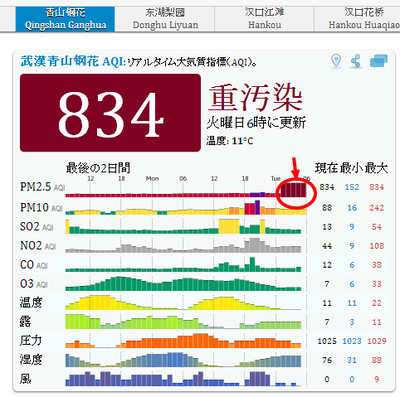Click the 現在 column header
This screenshot has width=400, height=397.
pyautogui.click(x=327, y=168)
